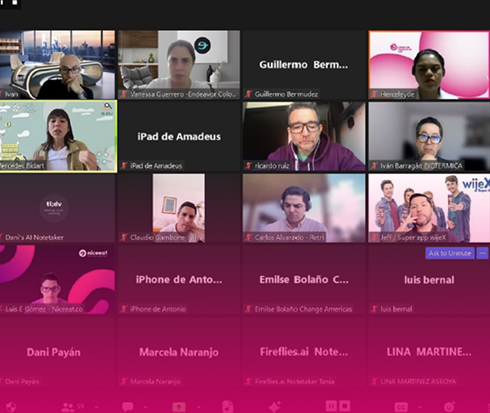Select Iván Barragán BIOTERMICA video tile
Image resolution: width=490 pixels, height=413 pixels.
point(429,136)
